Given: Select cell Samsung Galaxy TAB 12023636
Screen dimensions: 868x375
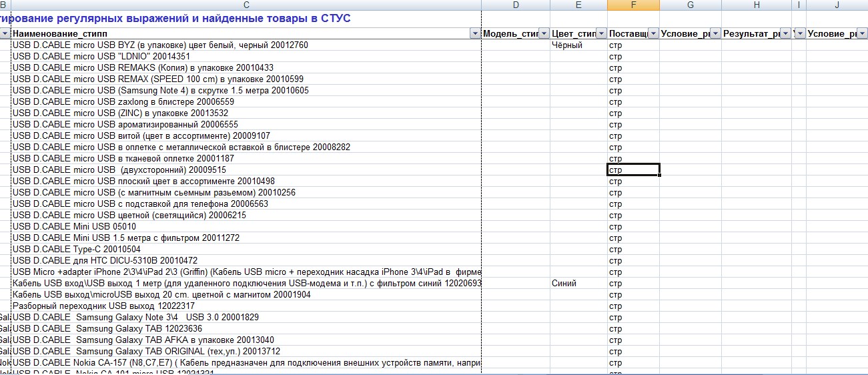Looking at the screenshot, I should click(x=246, y=329).
